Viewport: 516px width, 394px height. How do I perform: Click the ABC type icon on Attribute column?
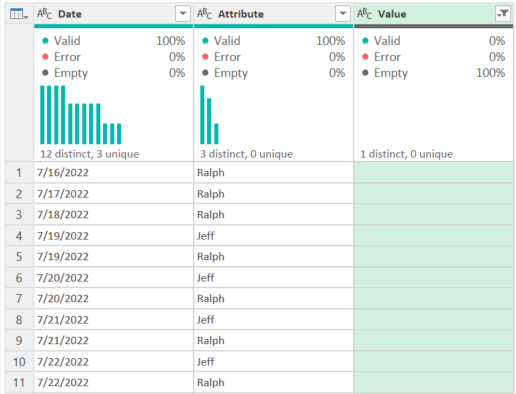coord(204,14)
